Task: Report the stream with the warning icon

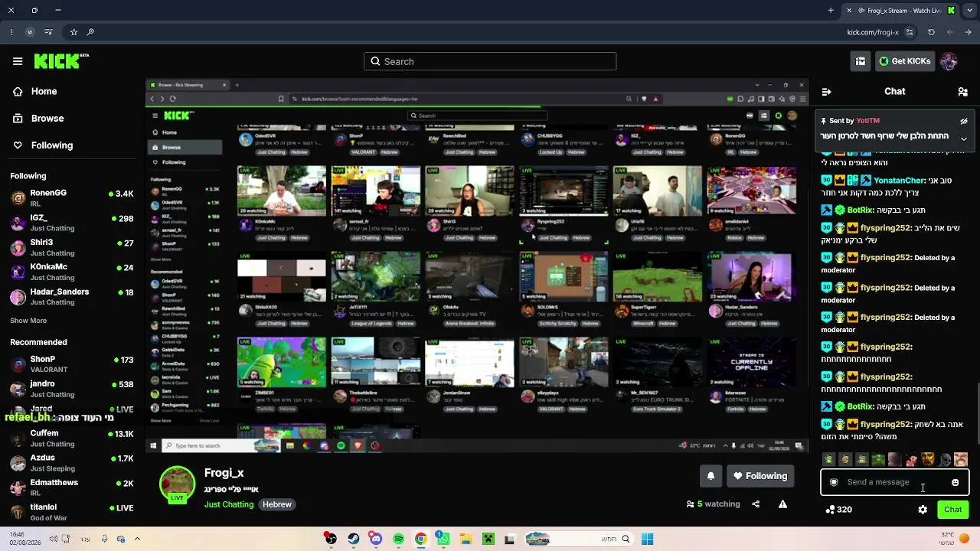Action: point(782,504)
